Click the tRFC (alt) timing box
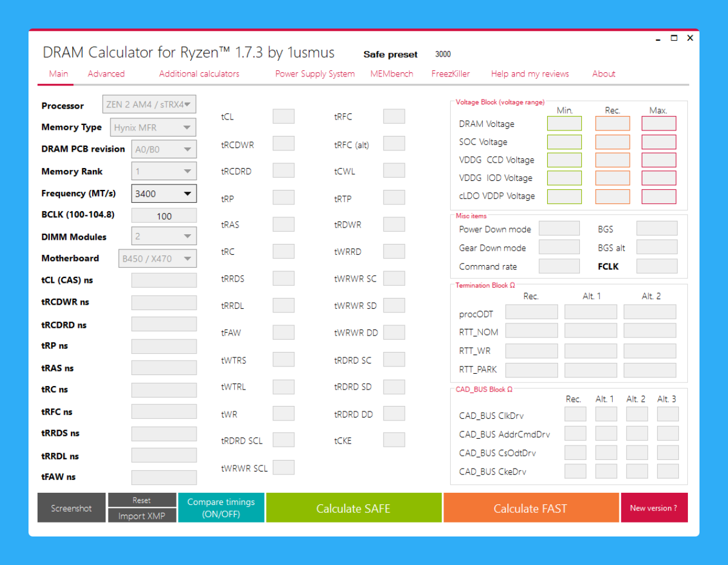Viewport: 728px width, 565px height. (394, 144)
